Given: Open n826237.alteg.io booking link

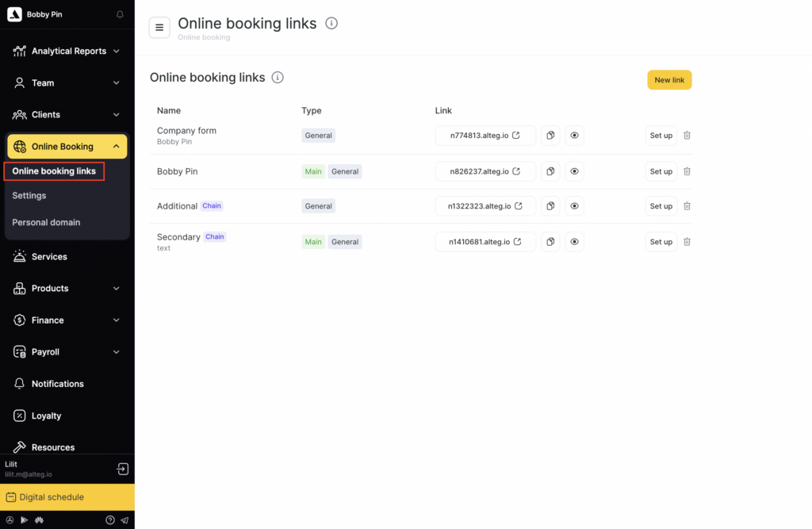Looking at the screenshot, I should (x=485, y=171).
